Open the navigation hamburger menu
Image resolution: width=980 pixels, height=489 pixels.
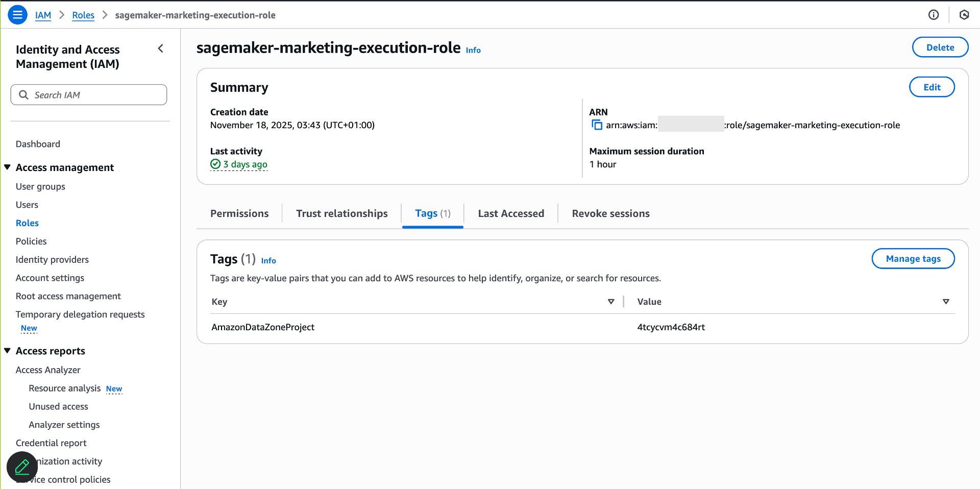(x=17, y=15)
